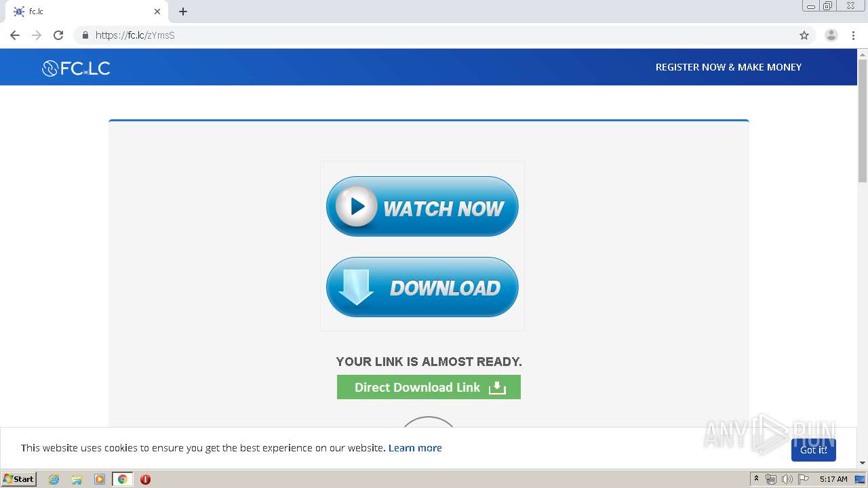Close the Chrome window
Viewport: 868px width, 488px height.
(850, 6)
